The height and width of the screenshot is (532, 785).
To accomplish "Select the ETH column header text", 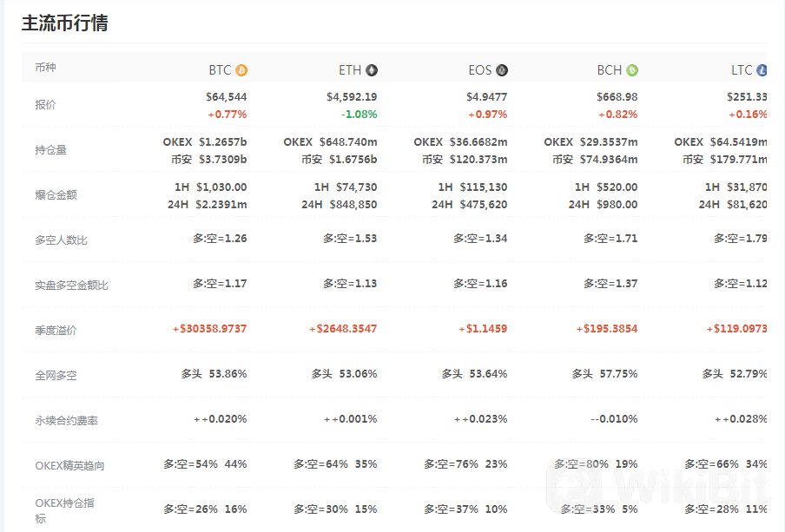I will (350, 70).
